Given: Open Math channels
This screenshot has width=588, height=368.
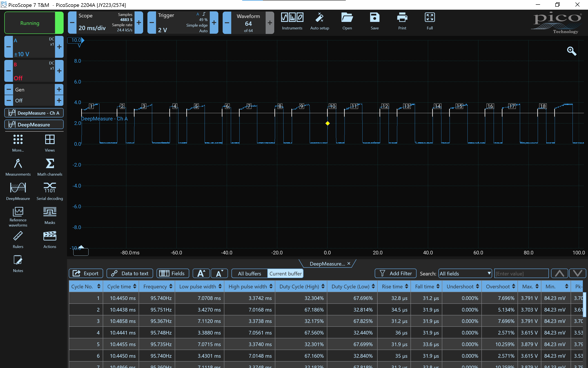Looking at the screenshot, I should (x=50, y=167).
